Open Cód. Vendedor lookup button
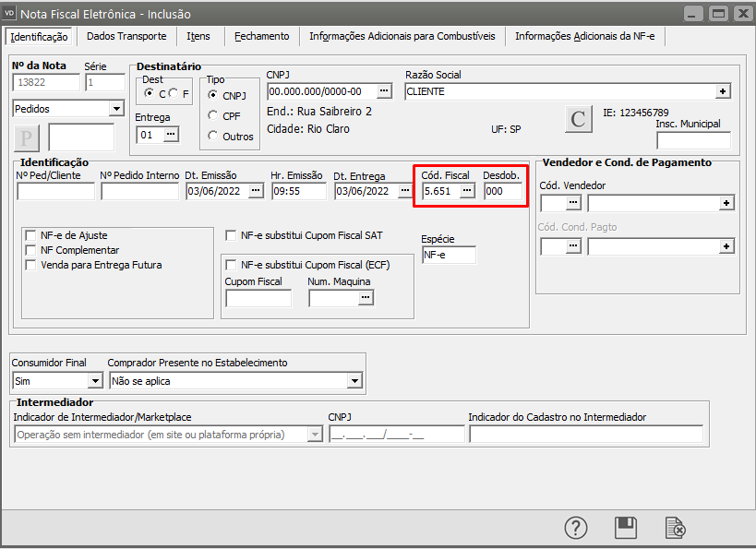 coord(573,202)
